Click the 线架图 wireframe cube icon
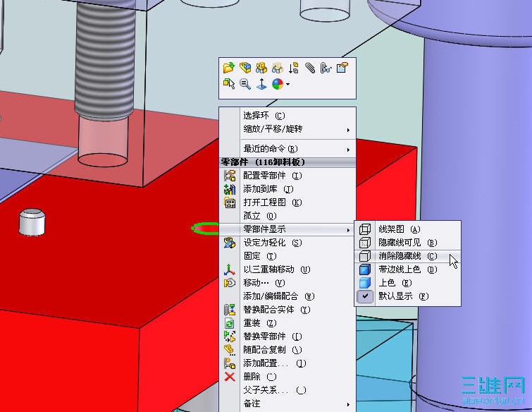This screenshot has height=412, width=532. tap(365, 229)
